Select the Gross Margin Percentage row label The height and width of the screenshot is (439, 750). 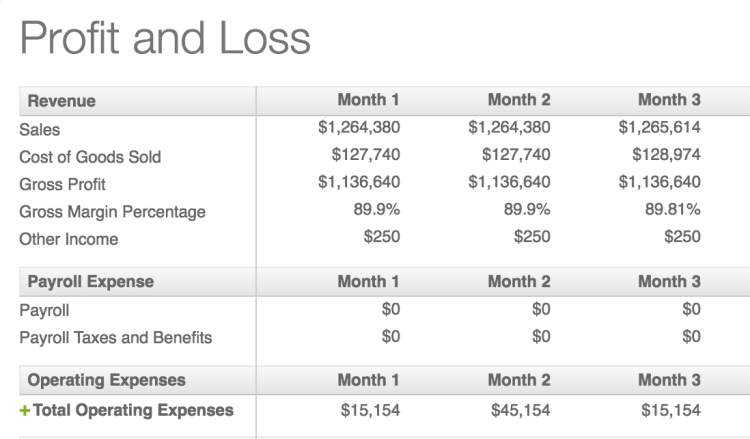pos(112,212)
